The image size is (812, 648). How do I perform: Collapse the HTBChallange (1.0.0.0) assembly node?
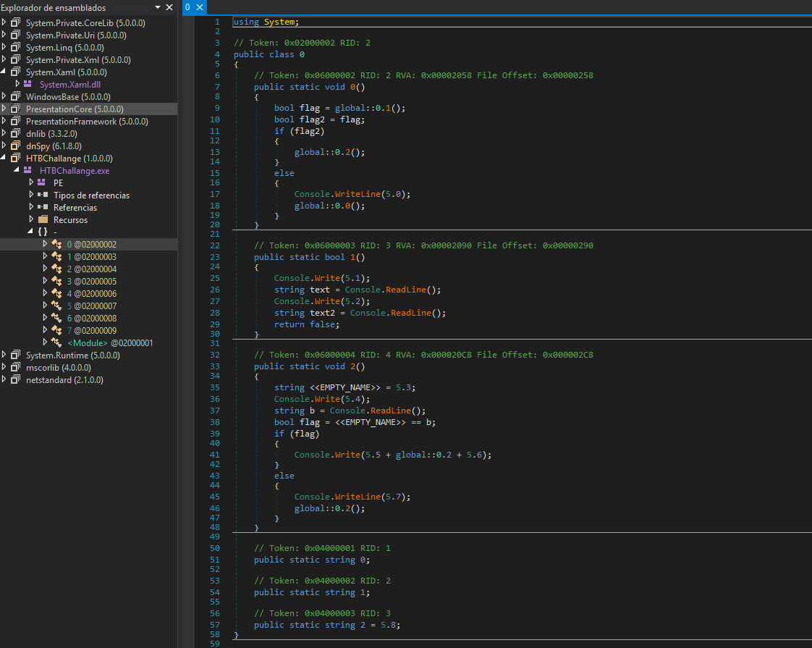tap(4, 158)
